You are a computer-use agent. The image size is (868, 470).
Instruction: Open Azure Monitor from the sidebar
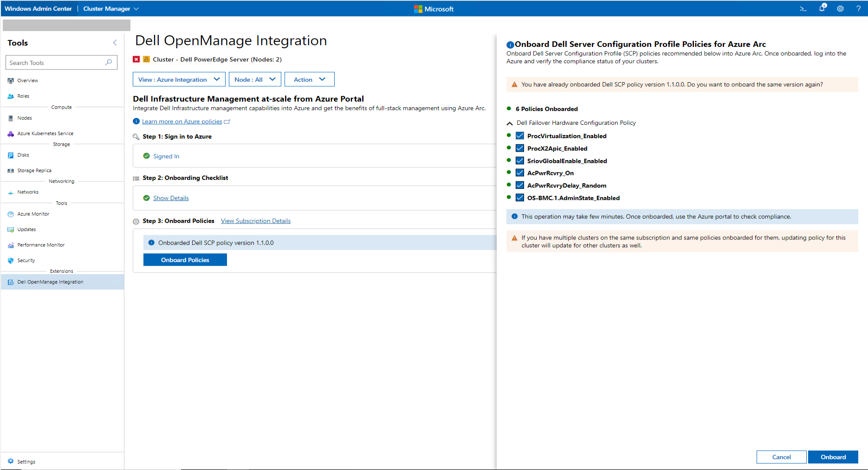(32, 214)
